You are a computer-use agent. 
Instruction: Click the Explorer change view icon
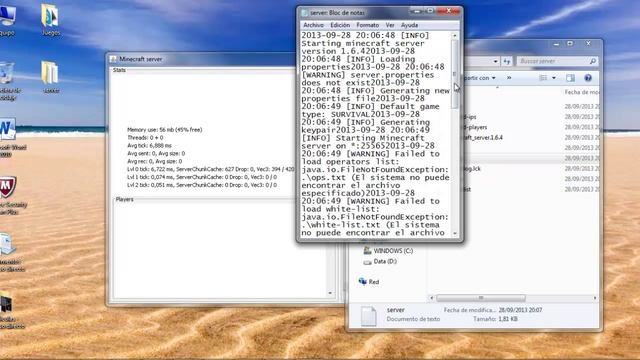click(x=543, y=78)
